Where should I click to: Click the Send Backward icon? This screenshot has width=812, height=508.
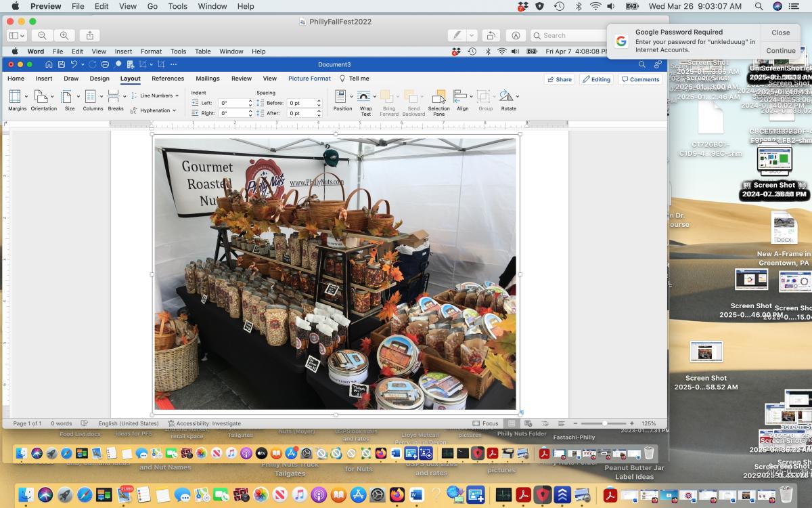411,96
